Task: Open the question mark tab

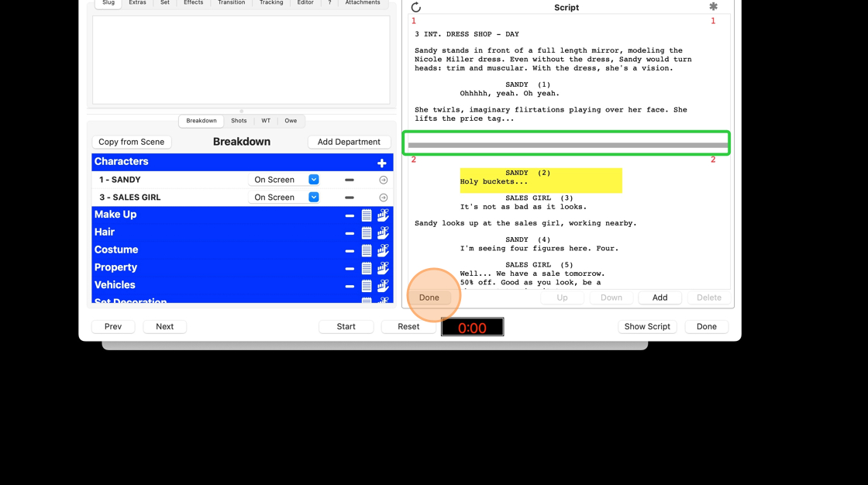Action: [329, 3]
